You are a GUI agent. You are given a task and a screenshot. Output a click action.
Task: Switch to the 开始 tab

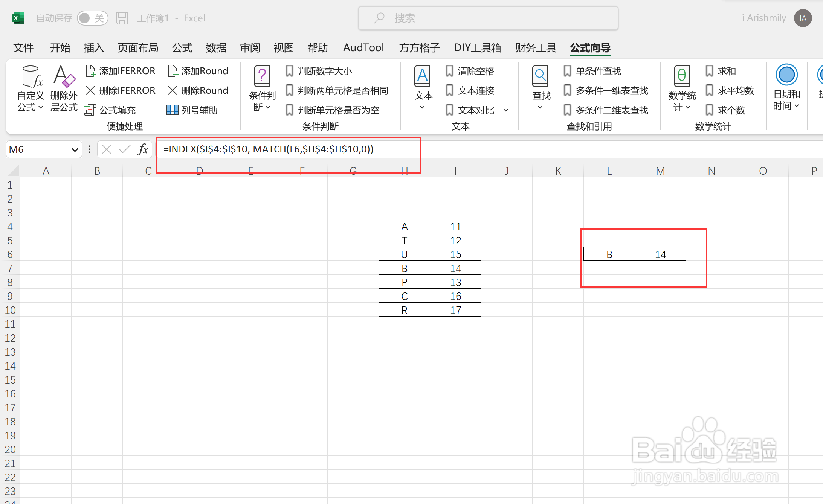(60, 48)
